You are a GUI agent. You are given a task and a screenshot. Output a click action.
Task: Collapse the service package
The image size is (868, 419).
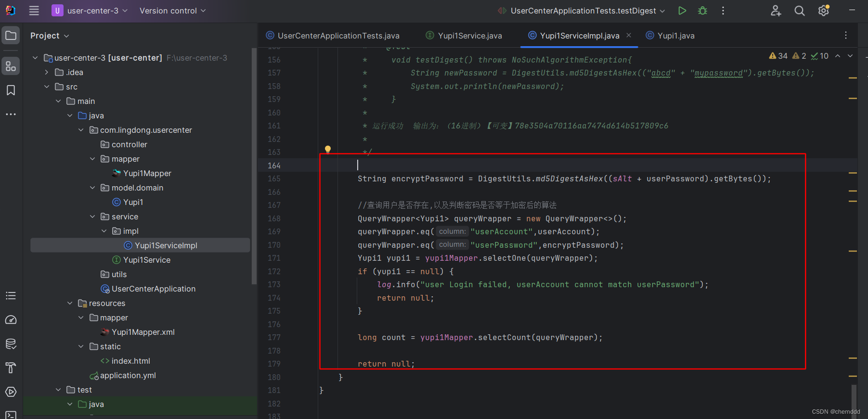92,216
